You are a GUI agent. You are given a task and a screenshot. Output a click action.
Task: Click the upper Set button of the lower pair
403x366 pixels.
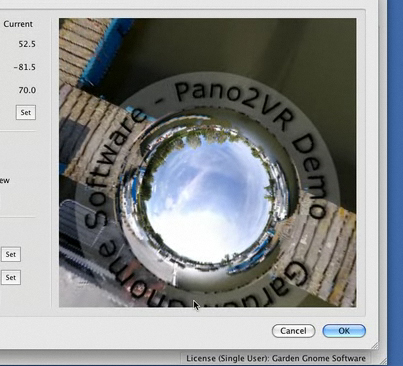pos(11,254)
